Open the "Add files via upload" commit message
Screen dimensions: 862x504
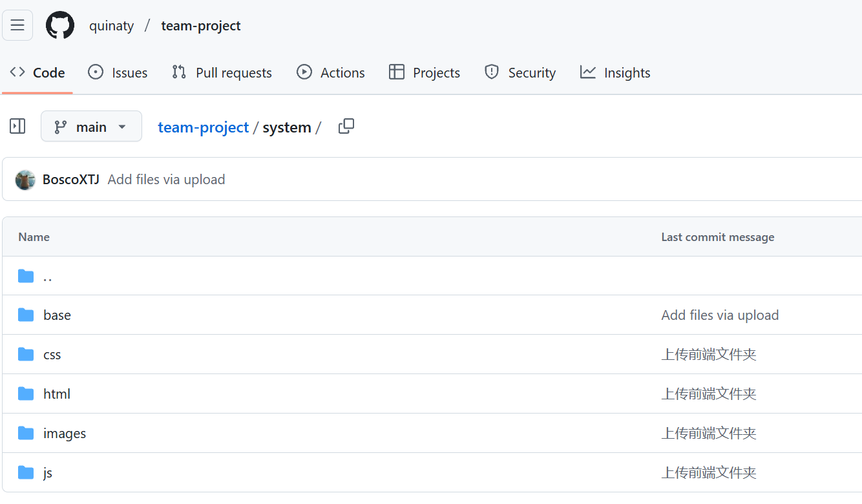pyautogui.click(x=166, y=180)
